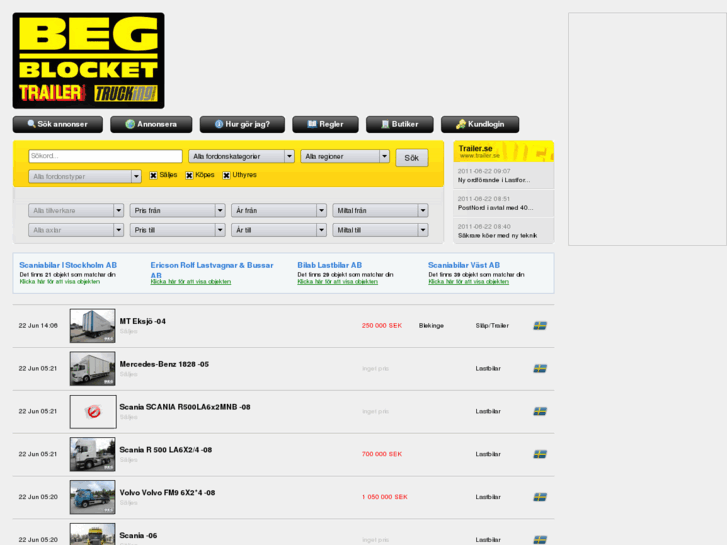The image size is (727, 545).
Task: Open Alla axlar dropdown
Action: pos(76,230)
